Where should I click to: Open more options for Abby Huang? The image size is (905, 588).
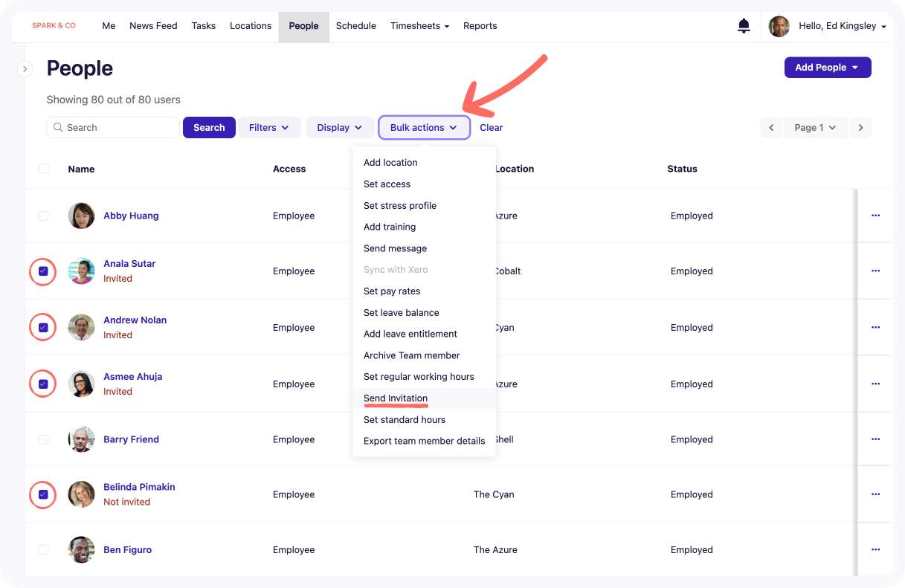pos(875,216)
